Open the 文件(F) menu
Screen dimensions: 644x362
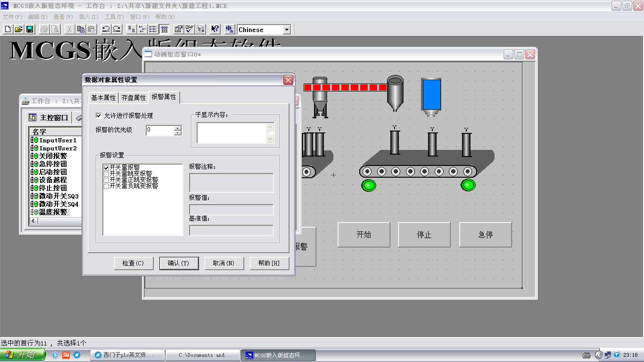(x=12, y=17)
